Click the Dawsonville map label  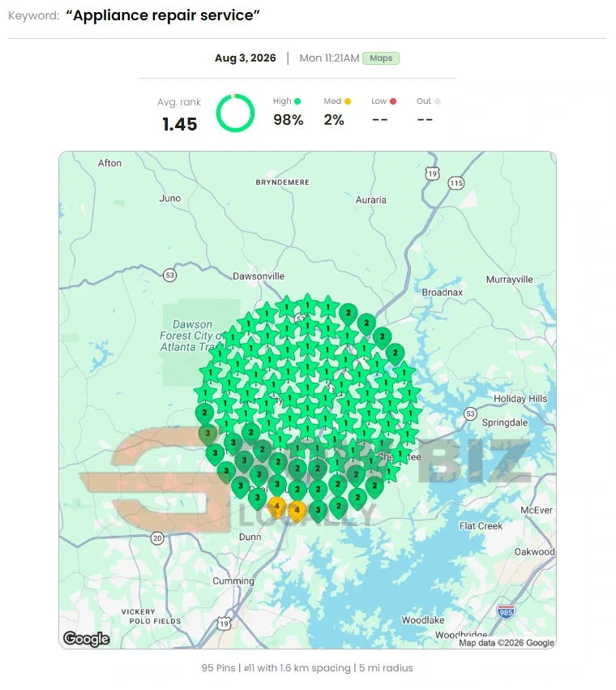point(259,276)
